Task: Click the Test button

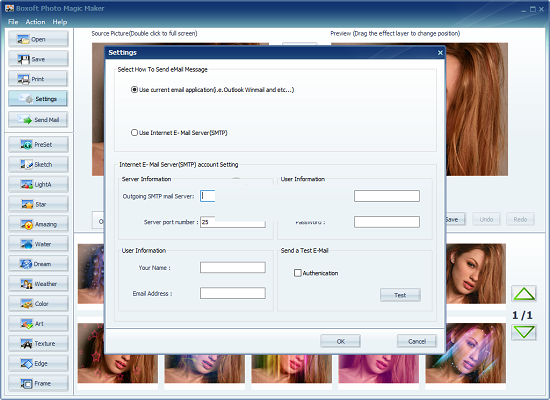Action: tap(400, 295)
